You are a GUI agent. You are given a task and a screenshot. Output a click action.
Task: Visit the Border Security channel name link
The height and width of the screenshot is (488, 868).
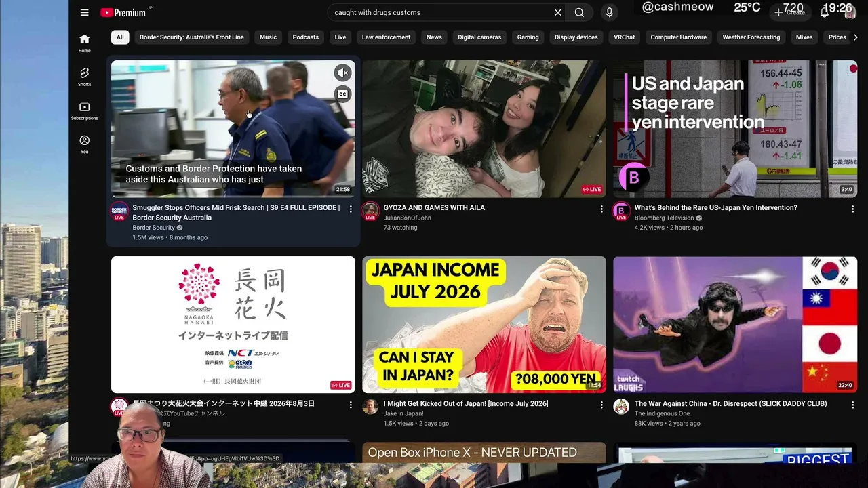point(153,228)
